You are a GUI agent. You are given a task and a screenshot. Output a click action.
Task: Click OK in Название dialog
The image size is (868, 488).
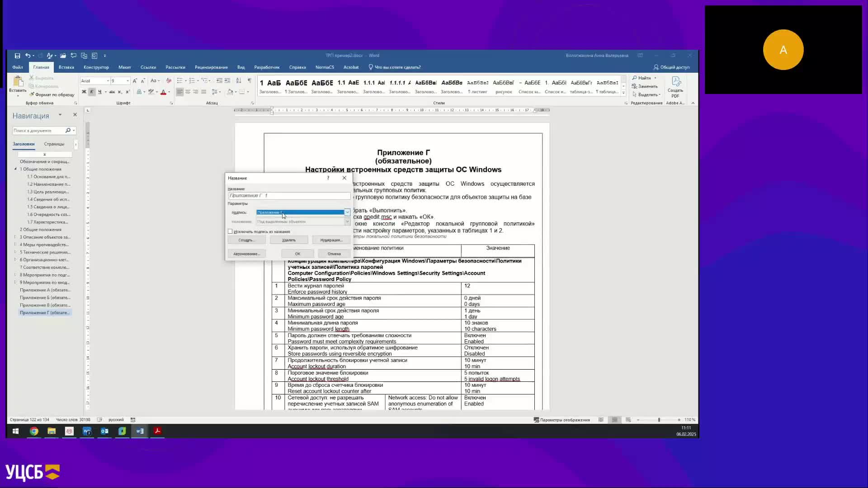[297, 253]
